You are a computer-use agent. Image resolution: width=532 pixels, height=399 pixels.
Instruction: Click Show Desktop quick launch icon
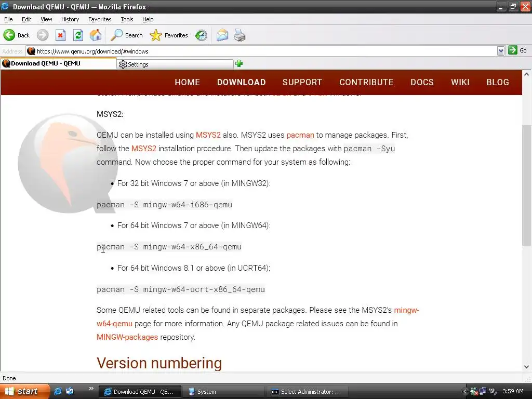70,391
